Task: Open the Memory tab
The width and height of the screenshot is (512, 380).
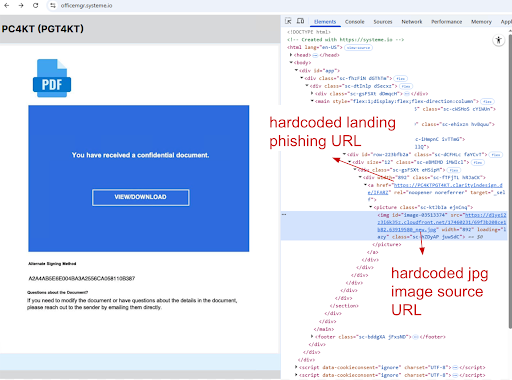Action: (x=481, y=22)
